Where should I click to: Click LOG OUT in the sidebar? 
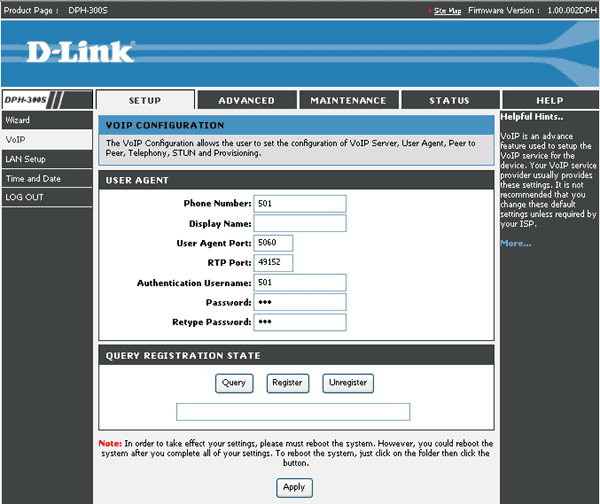point(47,197)
